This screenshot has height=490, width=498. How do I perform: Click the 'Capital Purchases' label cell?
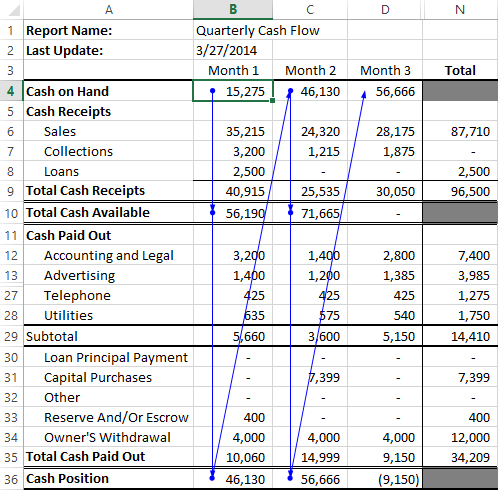(108, 377)
